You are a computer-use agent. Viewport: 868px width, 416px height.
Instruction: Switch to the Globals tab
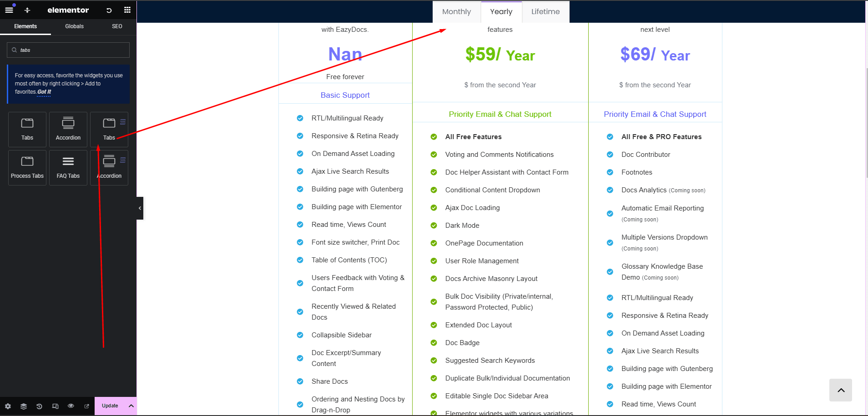pyautogui.click(x=74, y=26)
